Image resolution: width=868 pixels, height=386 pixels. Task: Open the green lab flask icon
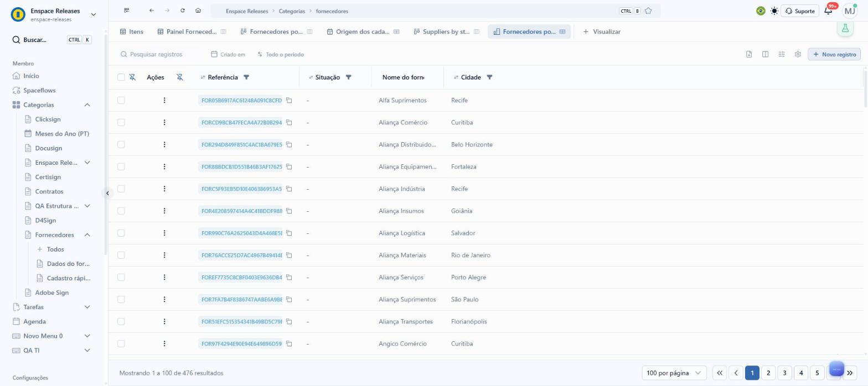pos(845,28)
